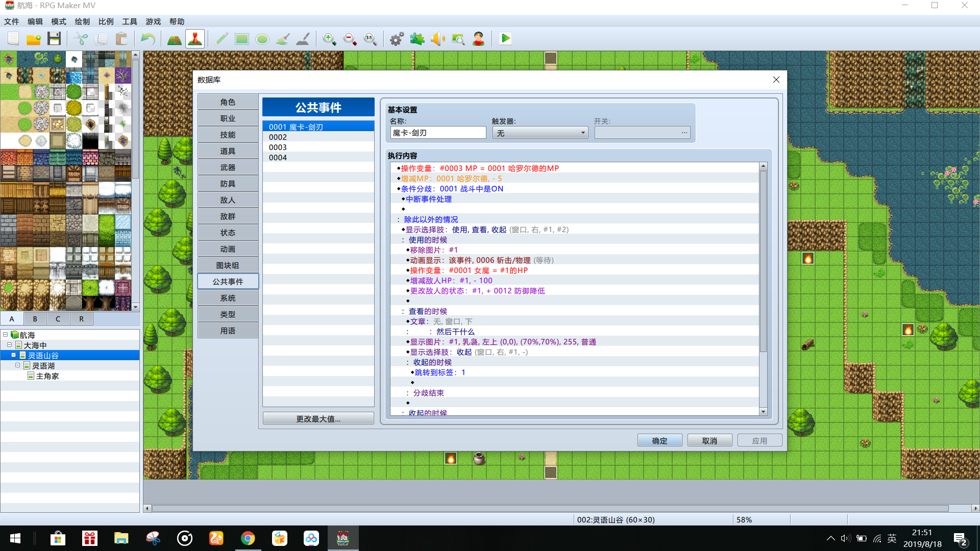Click the Cut scissors icon
The height and width of the screenshot is (551, 980).
pyautogui.click(x=81, y=39)
